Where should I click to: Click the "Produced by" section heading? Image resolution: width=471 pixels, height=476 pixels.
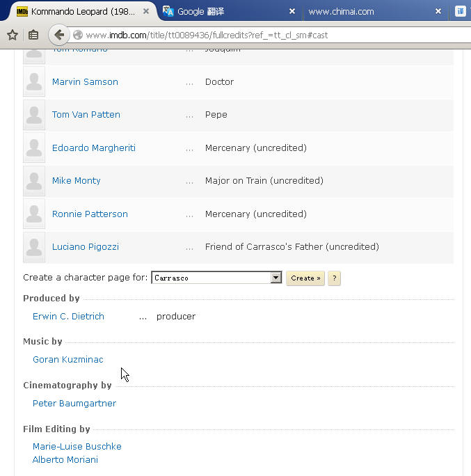[51, 298]
